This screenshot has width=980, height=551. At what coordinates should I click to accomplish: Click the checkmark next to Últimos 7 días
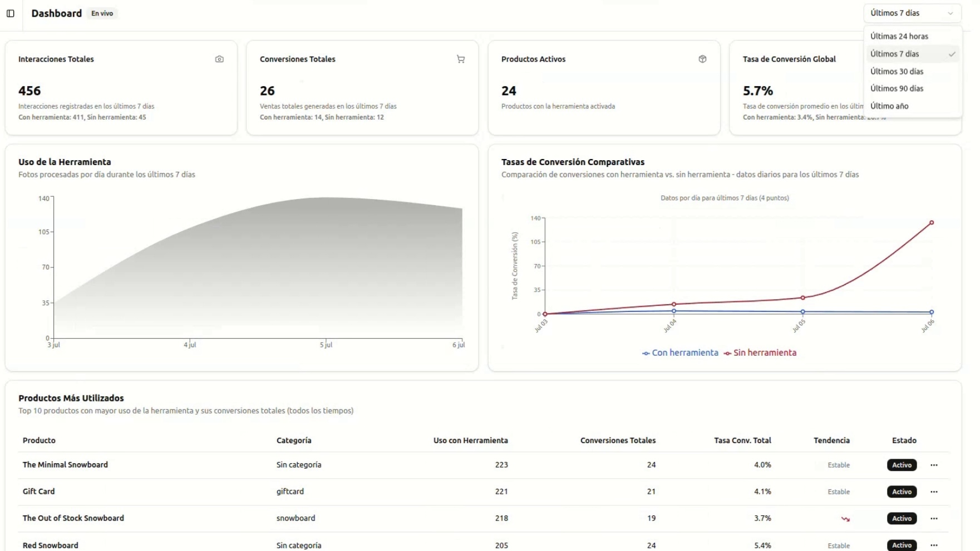pos(953,53)
